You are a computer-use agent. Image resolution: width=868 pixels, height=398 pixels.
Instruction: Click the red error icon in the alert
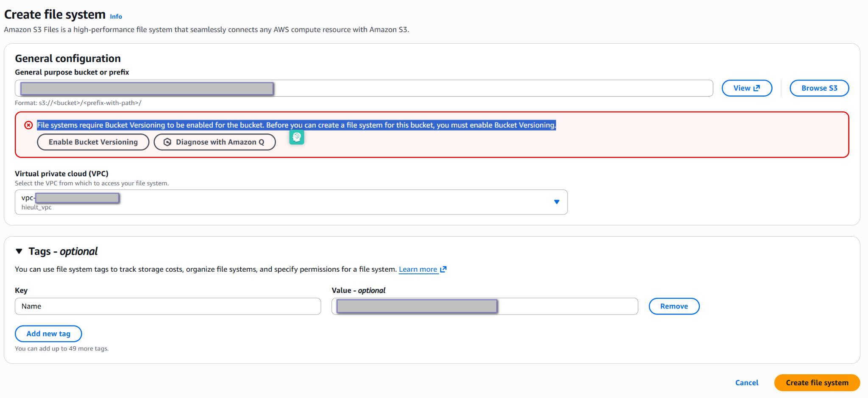[28, 125]
